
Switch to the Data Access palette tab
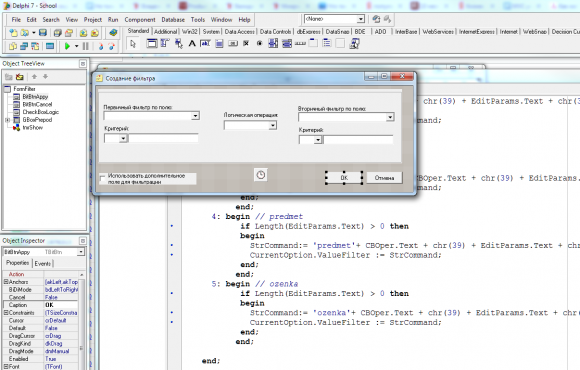tap(239, 32)
